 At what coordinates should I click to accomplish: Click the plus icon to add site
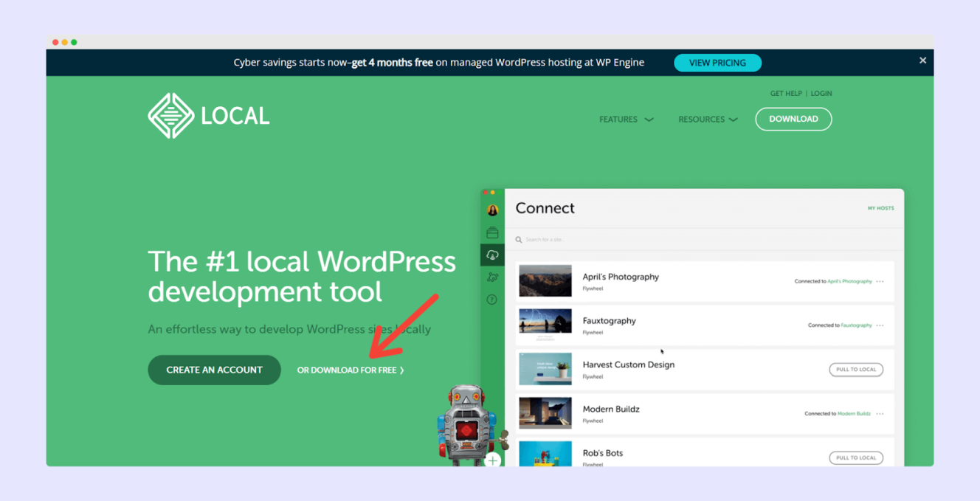(493, 460)
